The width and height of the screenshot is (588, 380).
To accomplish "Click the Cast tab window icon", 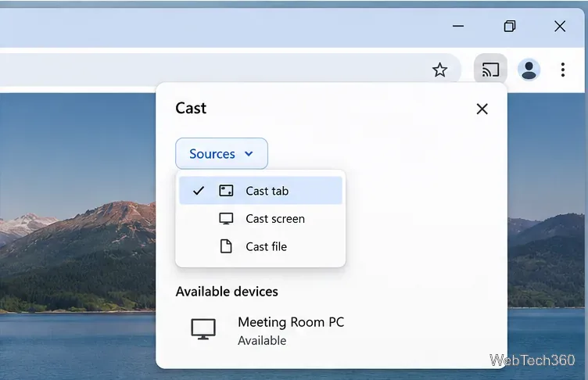I will click(x=226, y=191).
